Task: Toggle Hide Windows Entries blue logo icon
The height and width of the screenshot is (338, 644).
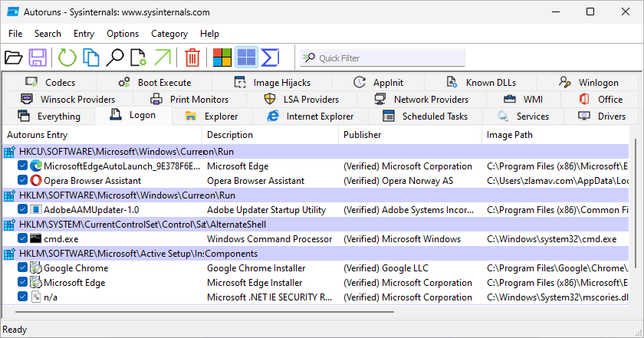Action: 246,57
